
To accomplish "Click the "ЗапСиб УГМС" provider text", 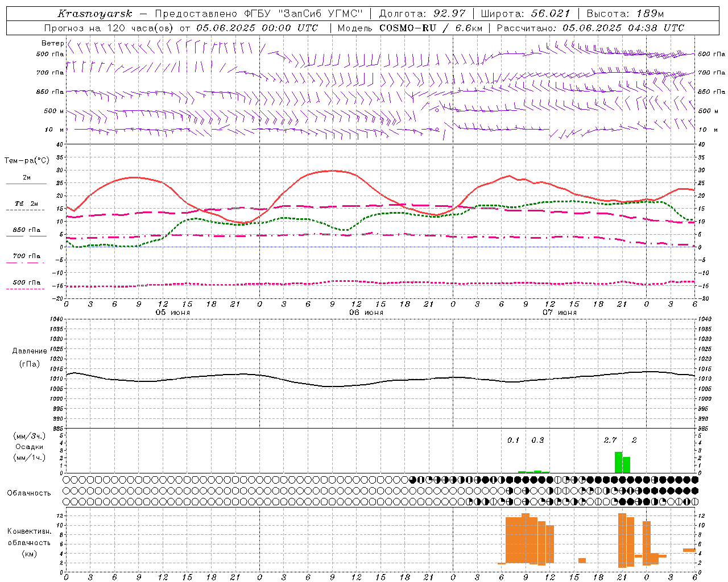I will pyautogui.click(x=320, y=14).
